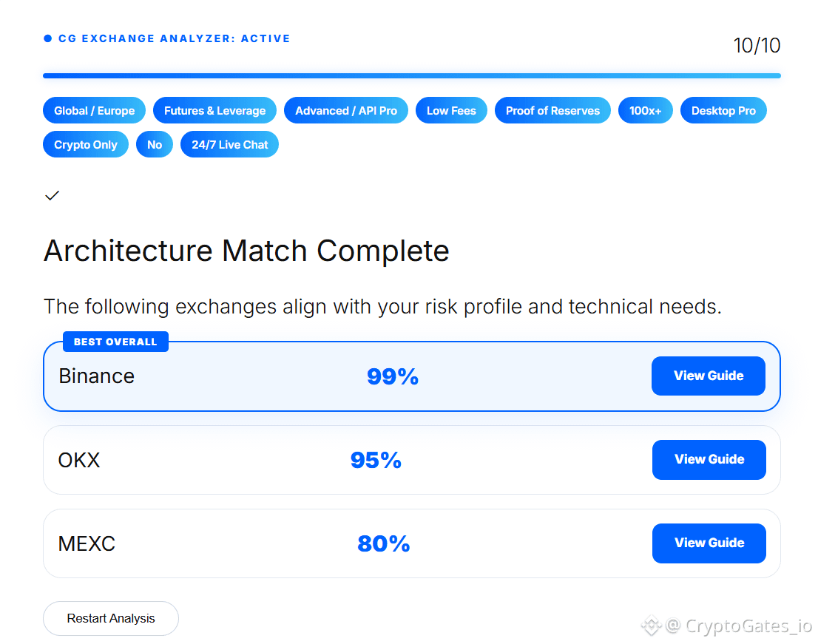
Task: Click the Proof of Reserves pill
Action: [552, 111]
